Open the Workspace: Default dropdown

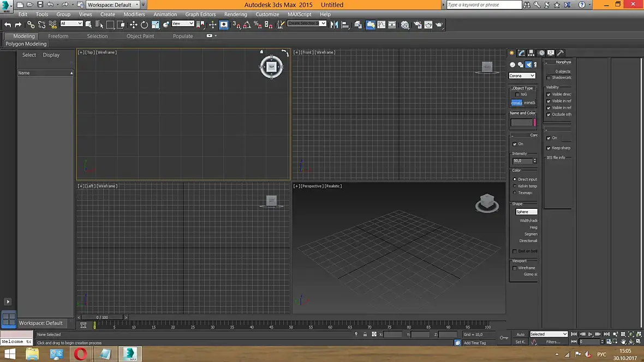click(x=112, y=5)
